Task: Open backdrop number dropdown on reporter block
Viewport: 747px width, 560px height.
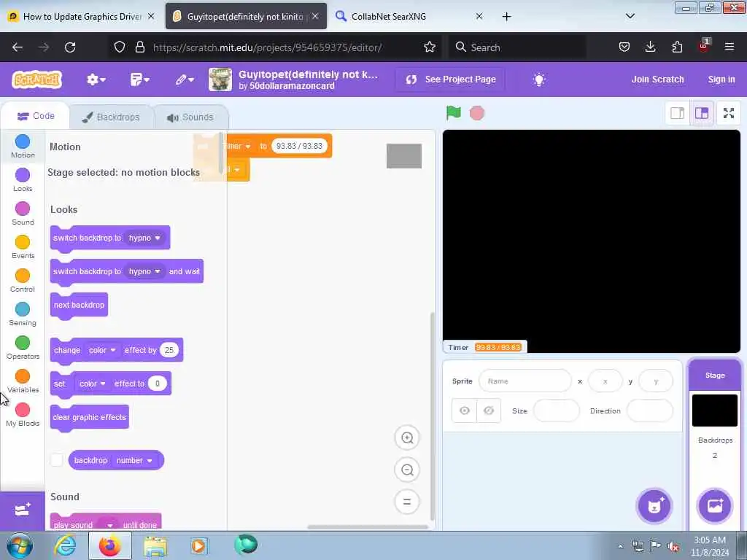Action: pos(134,461)
